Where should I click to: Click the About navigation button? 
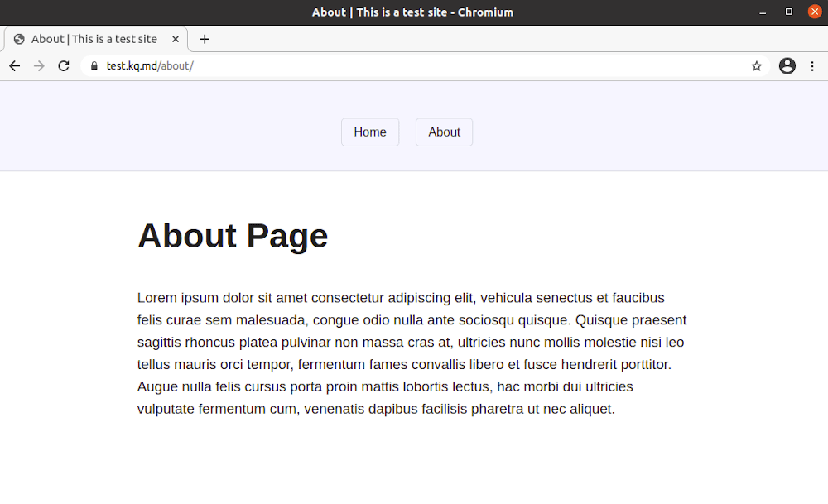click(444, 132)
